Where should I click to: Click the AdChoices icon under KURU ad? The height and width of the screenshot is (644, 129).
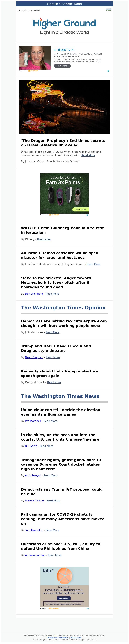pyautogui.click(x=87, y=215)
